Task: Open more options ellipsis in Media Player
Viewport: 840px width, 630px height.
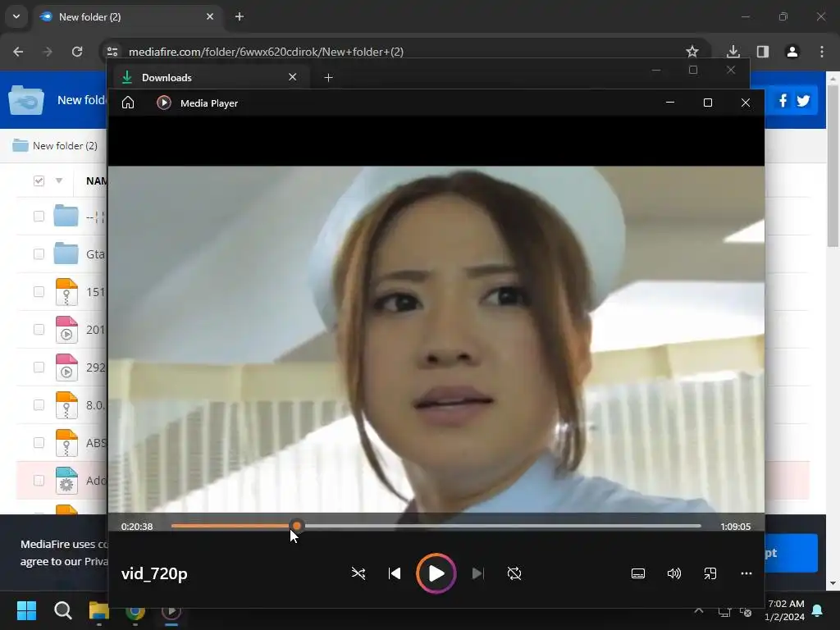Action: coord(746,573)
